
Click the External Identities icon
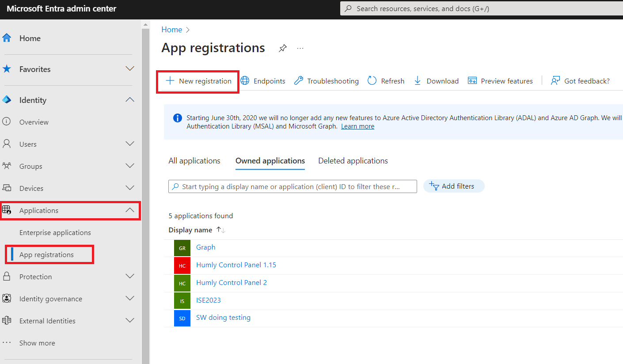pyautogui.click(x=7, y=321)
